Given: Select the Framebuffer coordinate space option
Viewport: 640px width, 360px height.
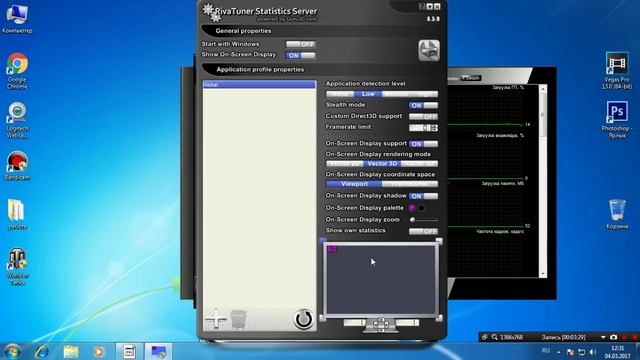Looking at the screenshot, I should pos(410,184).
